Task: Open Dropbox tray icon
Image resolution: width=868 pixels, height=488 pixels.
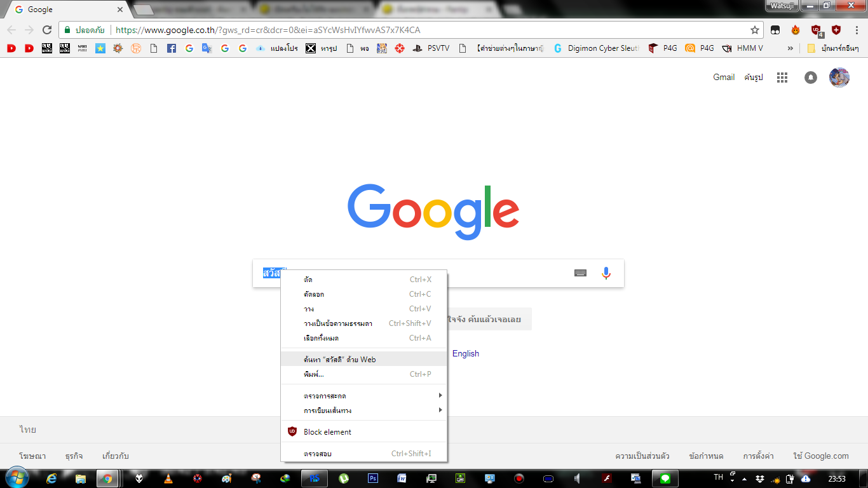Action: point(760,478)
